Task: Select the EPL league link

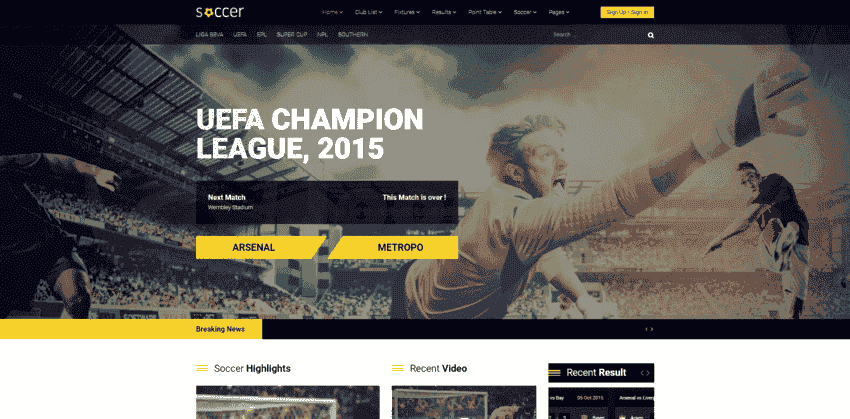Action: (262, 35)
